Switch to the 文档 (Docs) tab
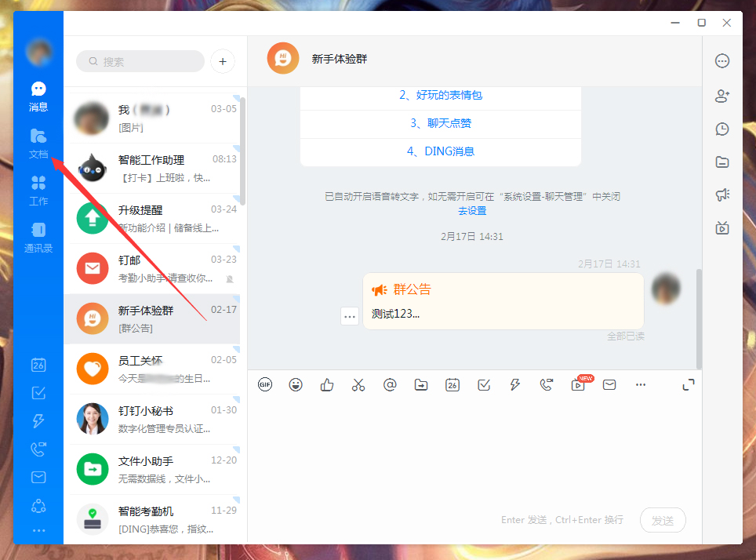The width and height of the screenshot is (756, 560). tap(38, 141)
